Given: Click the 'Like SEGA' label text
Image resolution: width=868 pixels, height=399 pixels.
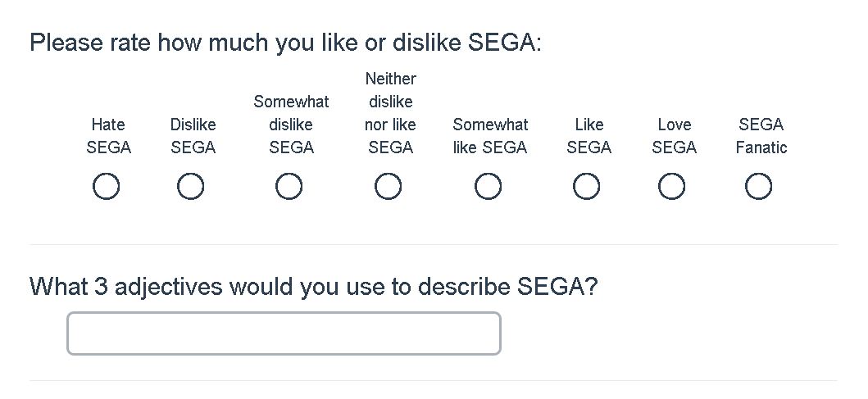Looking at the screenshot, I should (589, 136).
